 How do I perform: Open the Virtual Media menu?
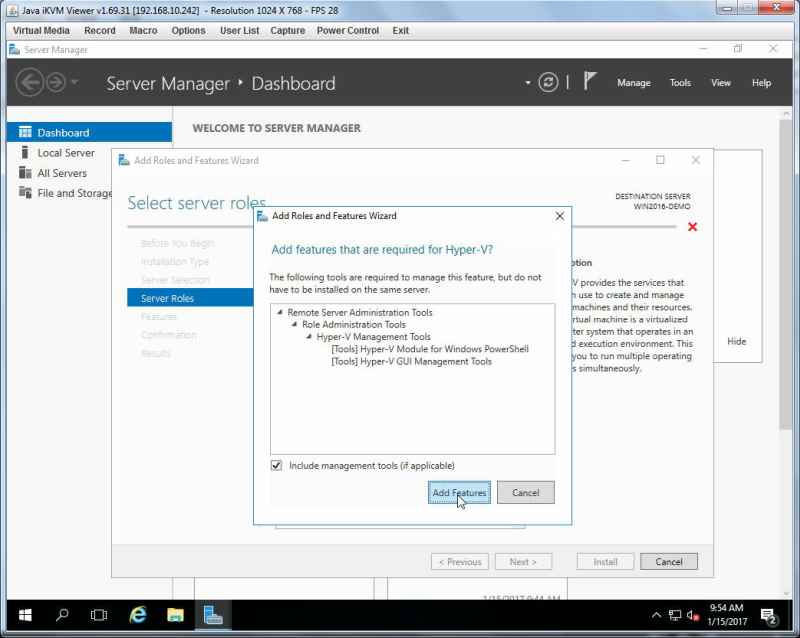coord(41,31)
